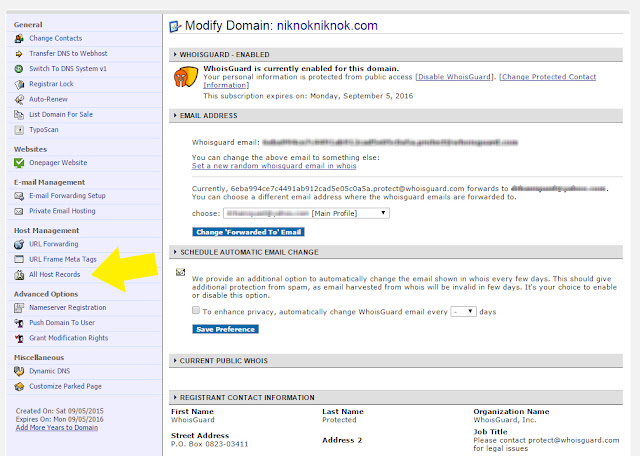640x456 pixels.
Task: Open Customize Parked Page
Action: click(x=65, y=386)
